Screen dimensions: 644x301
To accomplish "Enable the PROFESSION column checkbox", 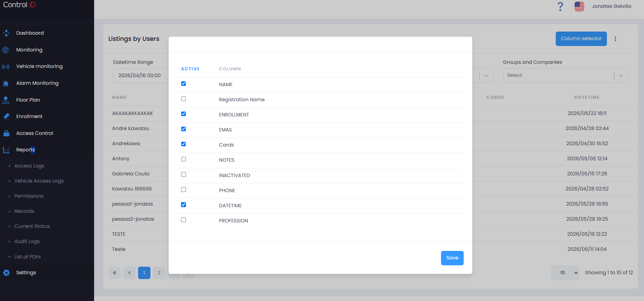I will pyautogui.click(x=183, y=220).
